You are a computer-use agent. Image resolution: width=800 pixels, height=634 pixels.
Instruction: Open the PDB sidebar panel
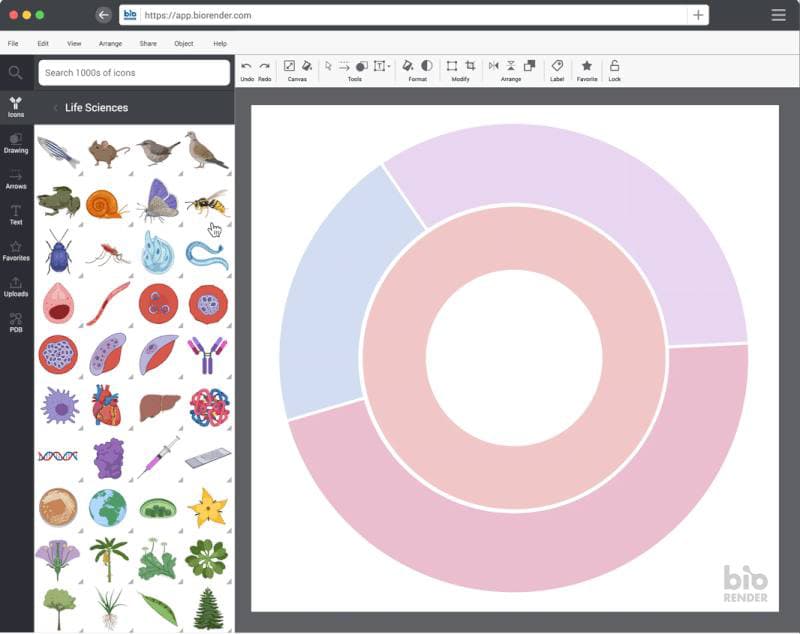[x=16, y=323]
